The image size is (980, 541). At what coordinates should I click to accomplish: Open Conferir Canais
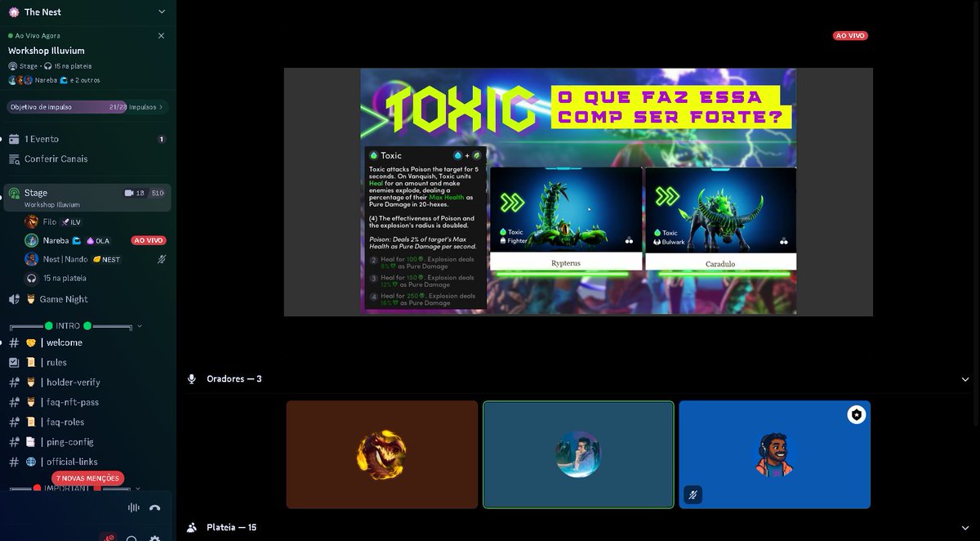pyautogui.click(x=87, y=159)
